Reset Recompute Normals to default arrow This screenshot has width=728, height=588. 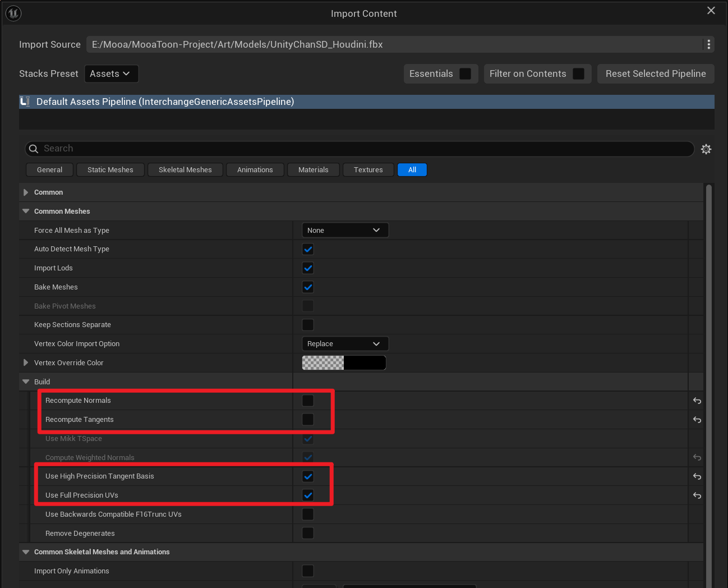tap(697, 401)
